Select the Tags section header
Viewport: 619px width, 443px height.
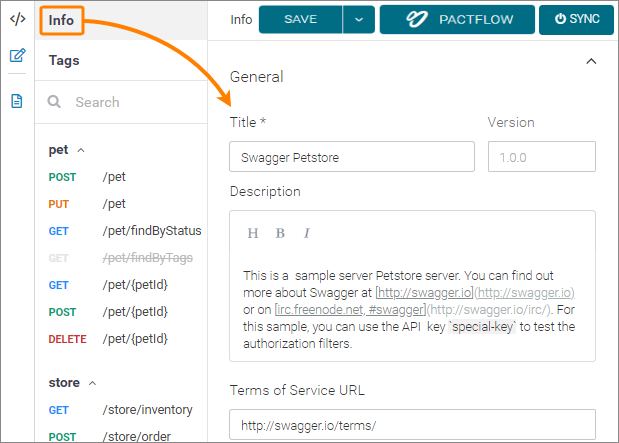[x=64, y=60]
